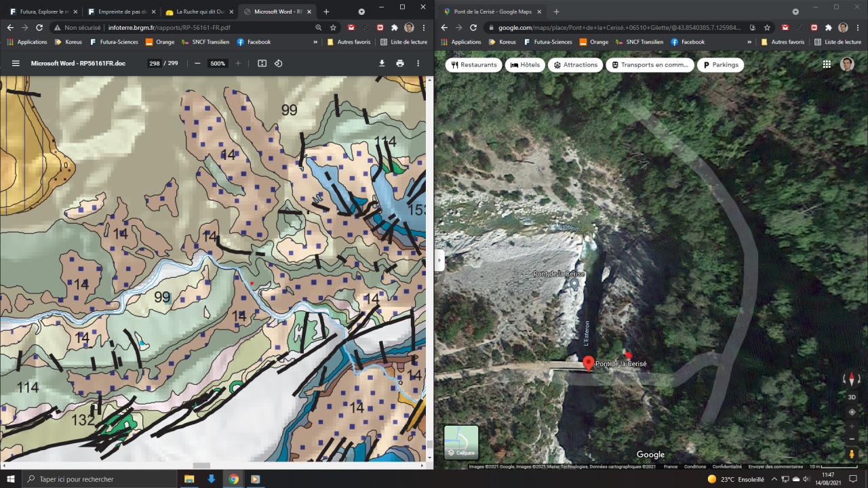Open the Calques layers selector
The image size is (868, 488).
tap(461, 442)
